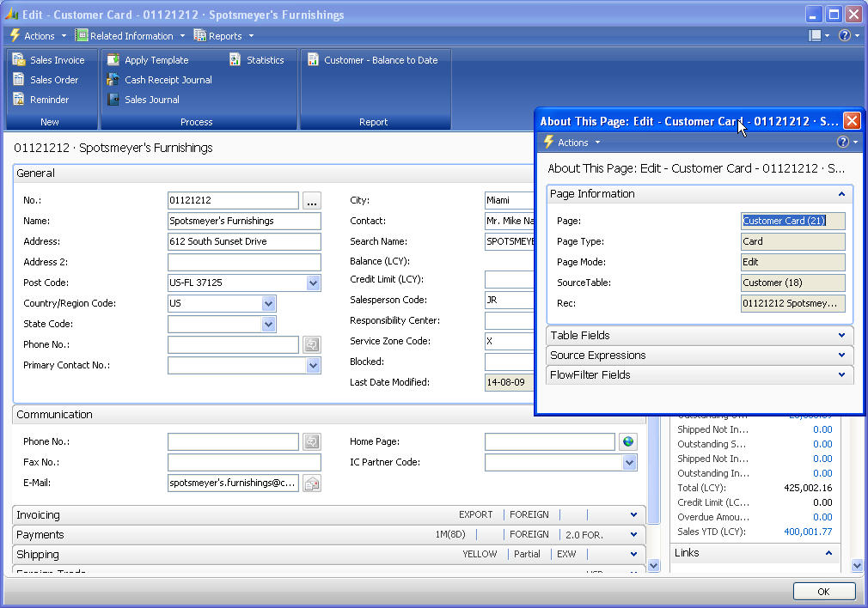Expand the Invoicing FastTab

[x=633, y=514]
